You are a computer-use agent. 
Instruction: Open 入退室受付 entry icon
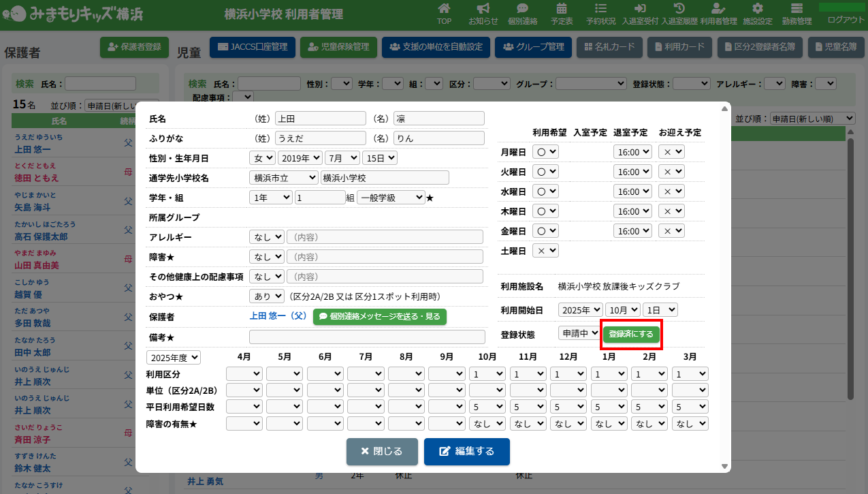pyautogui.click(x=640, y=9)
